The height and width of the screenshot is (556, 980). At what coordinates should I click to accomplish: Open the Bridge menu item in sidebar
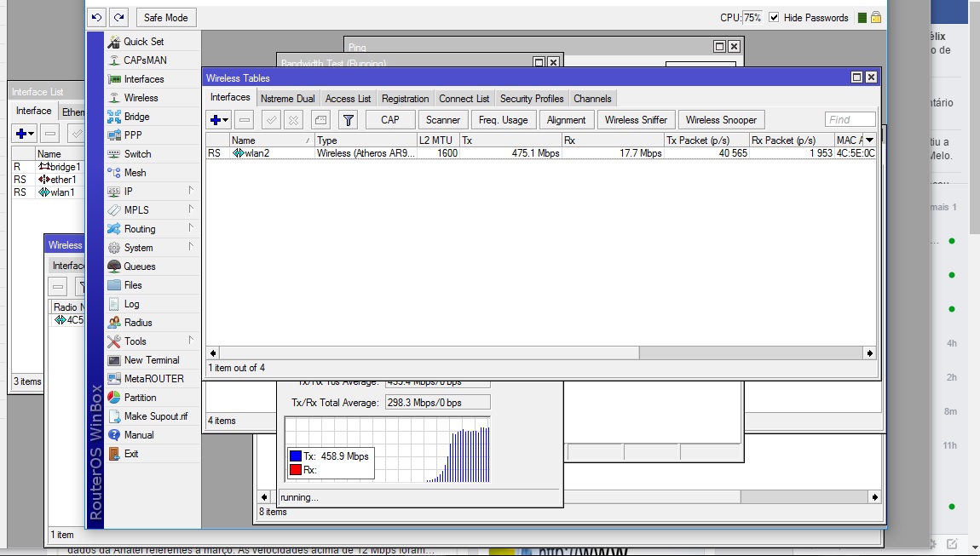click(136, 117)
